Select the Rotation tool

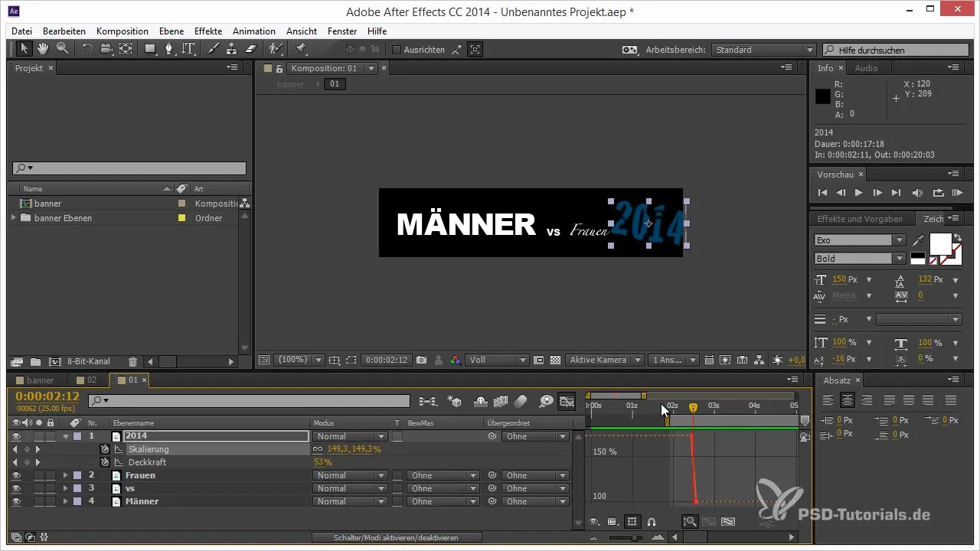pos(87,49)
